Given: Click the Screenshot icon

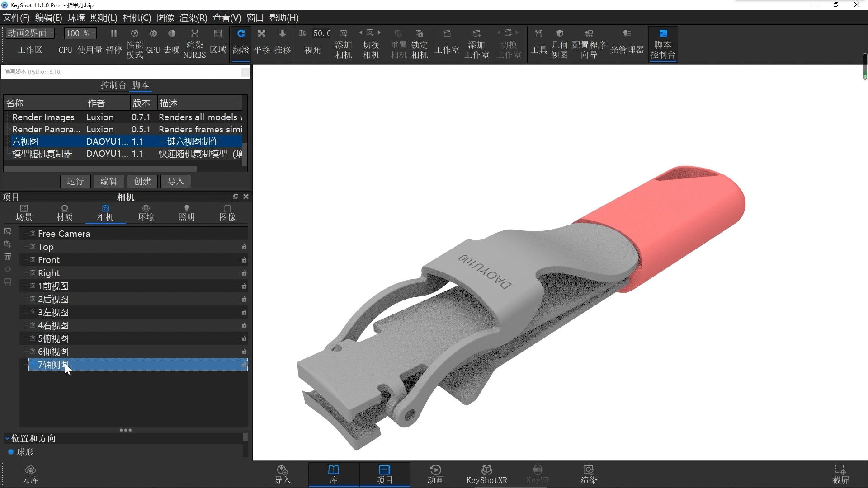Looking at the screenshot, I should coord(840,474).
